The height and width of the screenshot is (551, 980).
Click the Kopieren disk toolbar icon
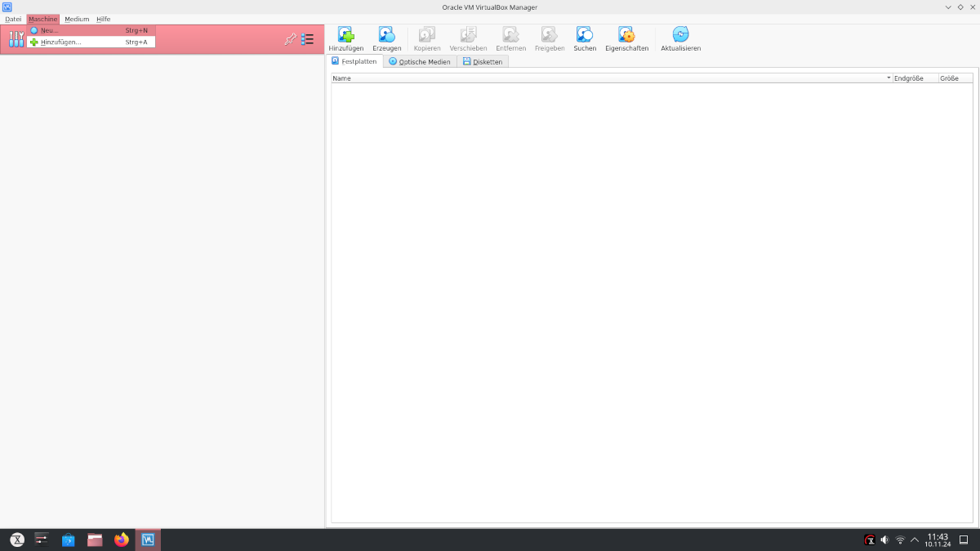click(427, 38)
